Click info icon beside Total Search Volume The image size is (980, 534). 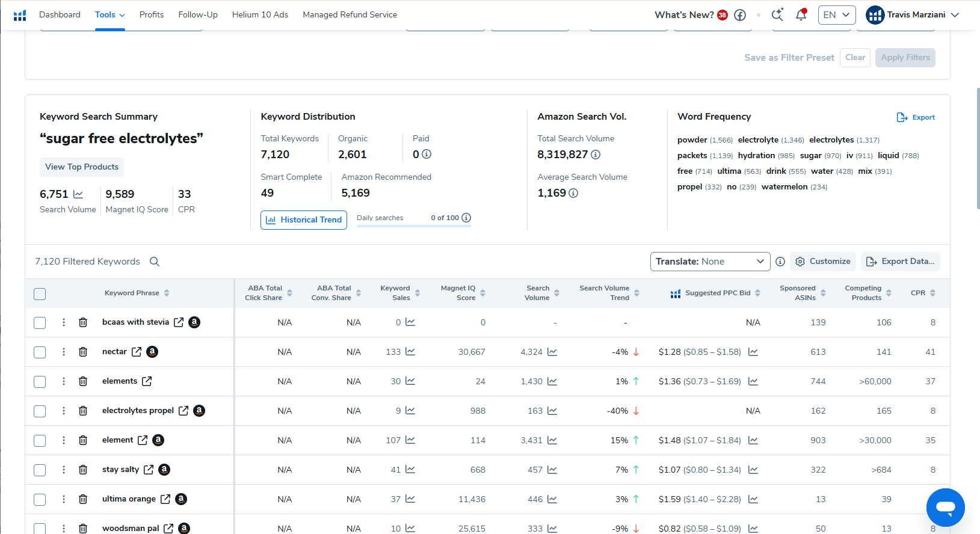coord(596,155)
